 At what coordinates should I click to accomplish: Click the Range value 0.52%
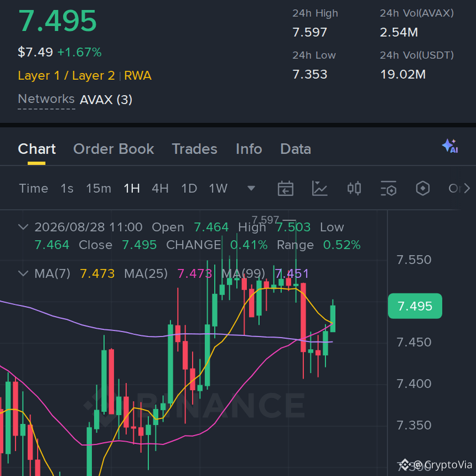pyautogui.click(x=342, y=245)
